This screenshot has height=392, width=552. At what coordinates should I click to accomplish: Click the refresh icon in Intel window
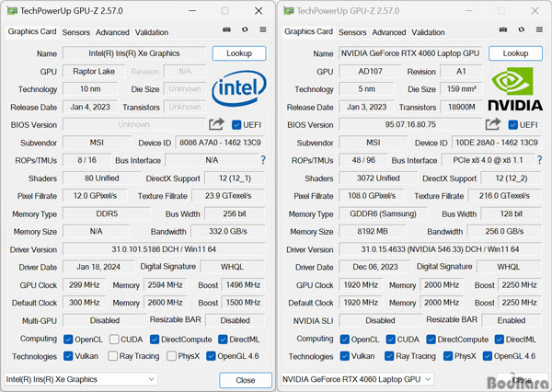(245, 29)
